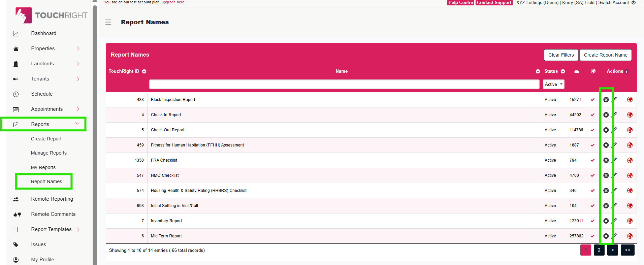Toggle the Name column sort arrow
Image resolution: width=644 pixels, height=265 pixels.
coord(538,71)
